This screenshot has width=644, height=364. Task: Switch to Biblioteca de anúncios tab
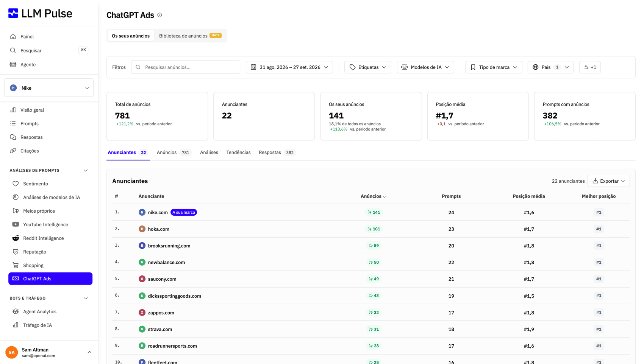[x=190, y=36]
